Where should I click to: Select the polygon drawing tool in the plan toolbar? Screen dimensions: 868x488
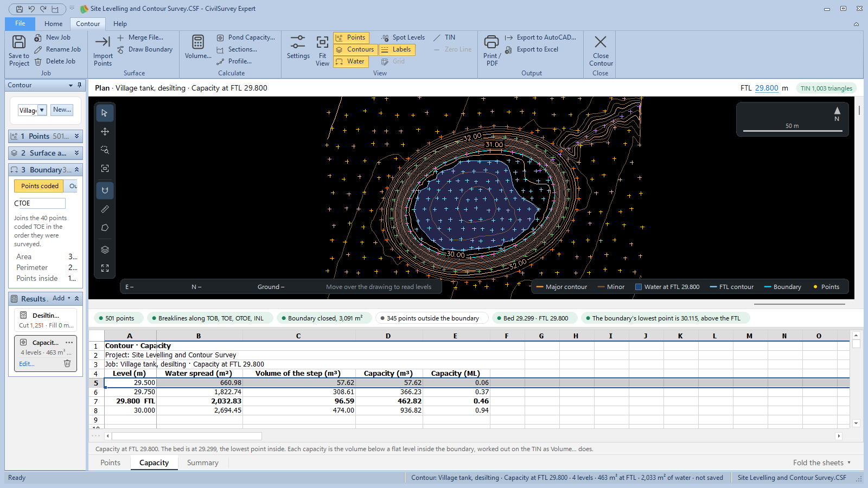pyautogui.click(x=105, y=228)
